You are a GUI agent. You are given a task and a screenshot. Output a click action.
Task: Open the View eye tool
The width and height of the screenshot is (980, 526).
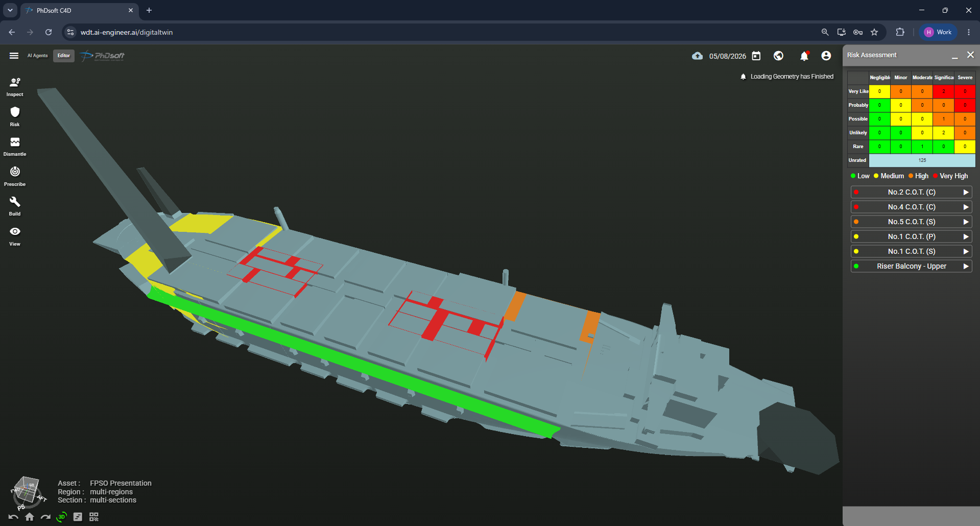[x=15, y=236]
